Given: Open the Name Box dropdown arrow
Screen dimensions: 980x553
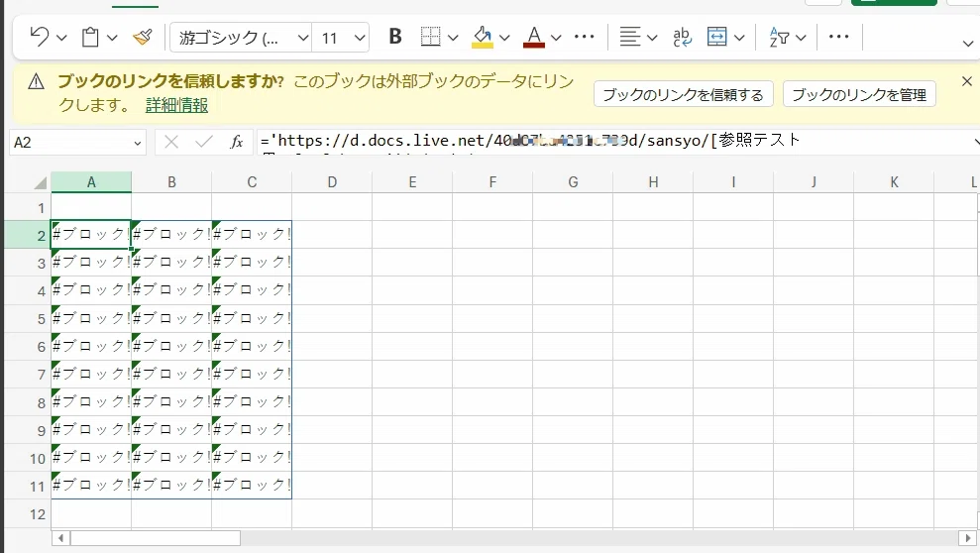Looking at the screenshot, I should (x=138, y=143).
